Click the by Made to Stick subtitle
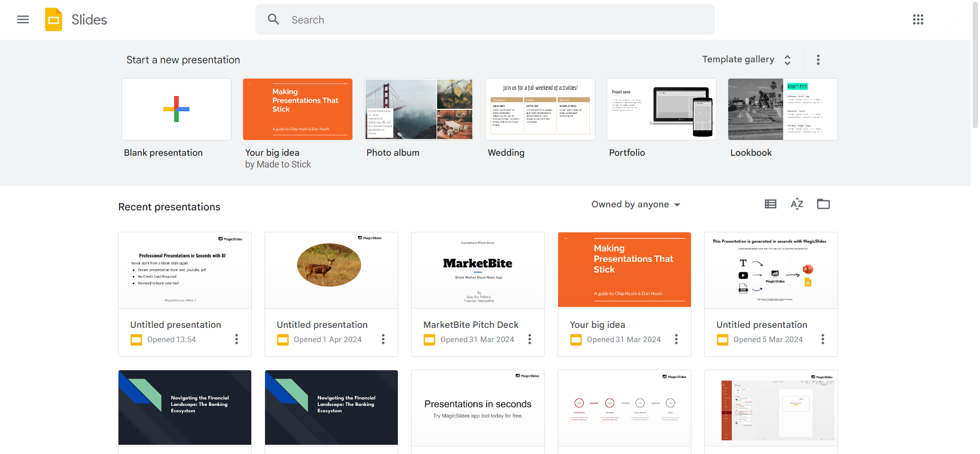This screenshot has width=980, height=454. [278, 164]
